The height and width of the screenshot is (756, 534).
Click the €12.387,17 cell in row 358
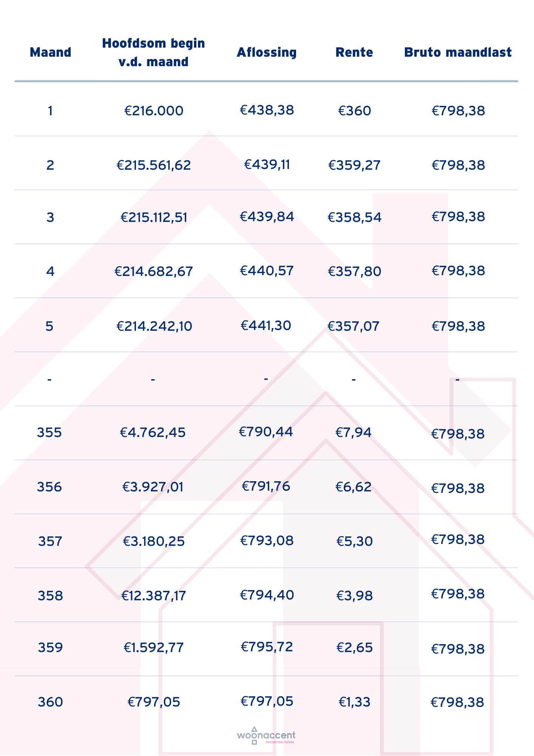[154, 596]
